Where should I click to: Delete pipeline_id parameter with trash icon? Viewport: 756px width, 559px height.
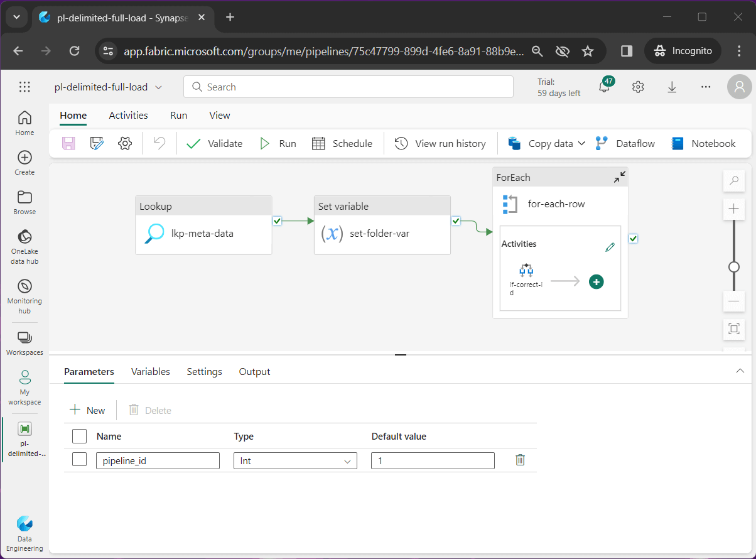(520, 460)
